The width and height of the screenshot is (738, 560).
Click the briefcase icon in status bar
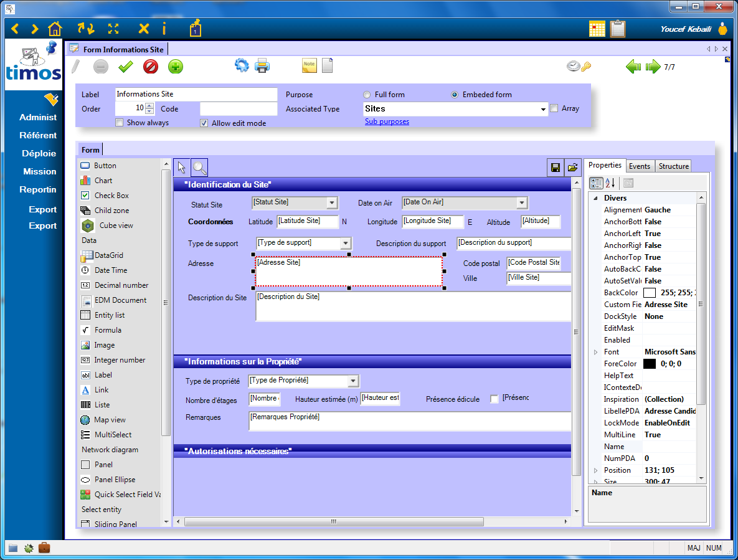coord(44,548)
